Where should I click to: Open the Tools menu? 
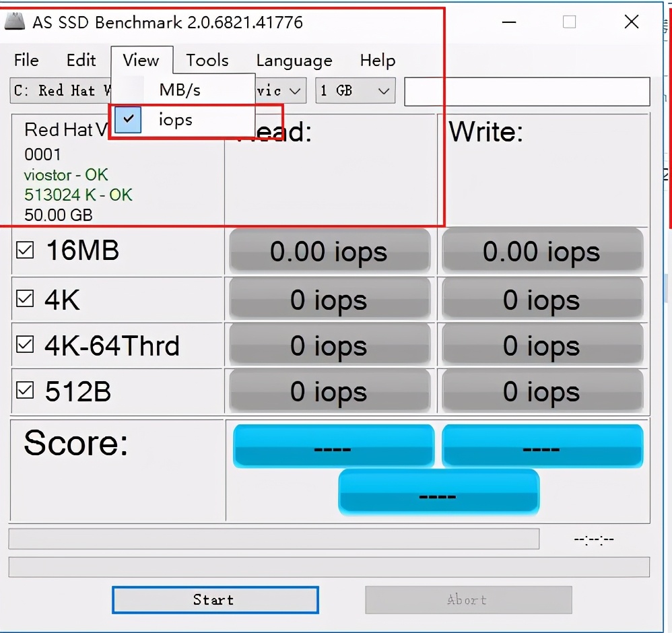pos(207,60)
